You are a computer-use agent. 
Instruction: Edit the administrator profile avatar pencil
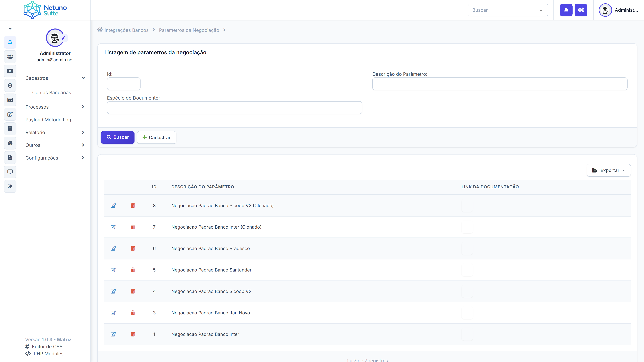tap(64, 38)
